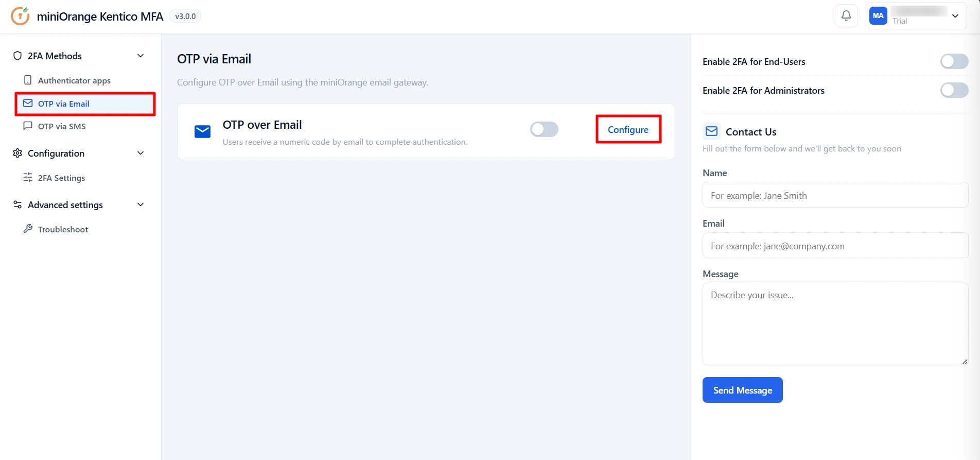Click the v3.0.0 version badge
Screen dimensions: 980x460
[185, 16]
